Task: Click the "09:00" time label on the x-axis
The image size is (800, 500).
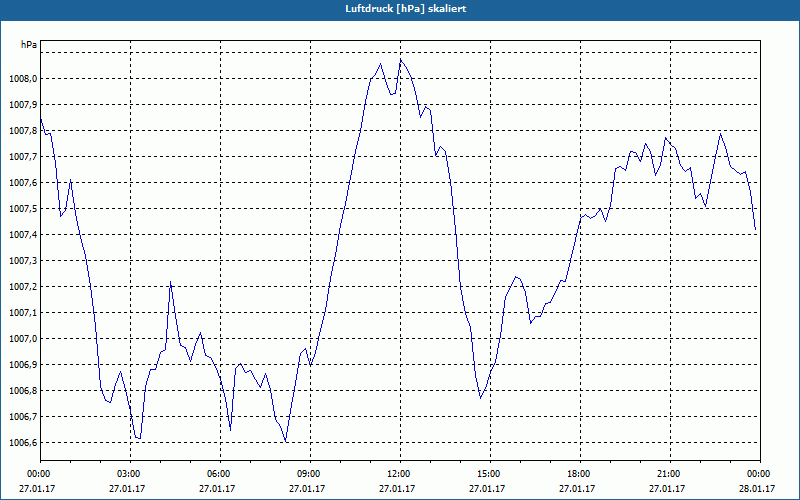Action: 310,474
